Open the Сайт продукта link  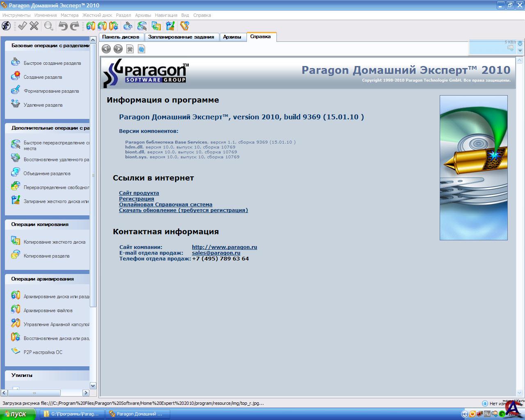pyautogui.click(x=139, y=193)
